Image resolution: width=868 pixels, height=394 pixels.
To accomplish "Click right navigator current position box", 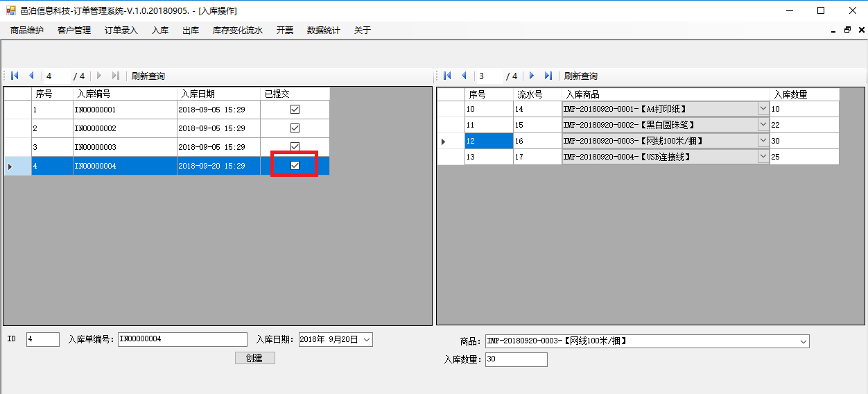I will pyautogui.click(x=489, y=76).
